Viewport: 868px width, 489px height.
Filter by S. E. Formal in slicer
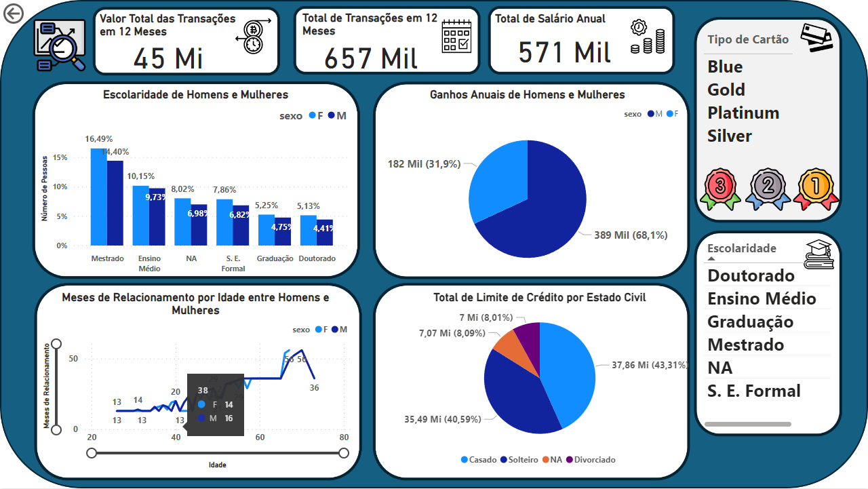[x=754, y=391]
